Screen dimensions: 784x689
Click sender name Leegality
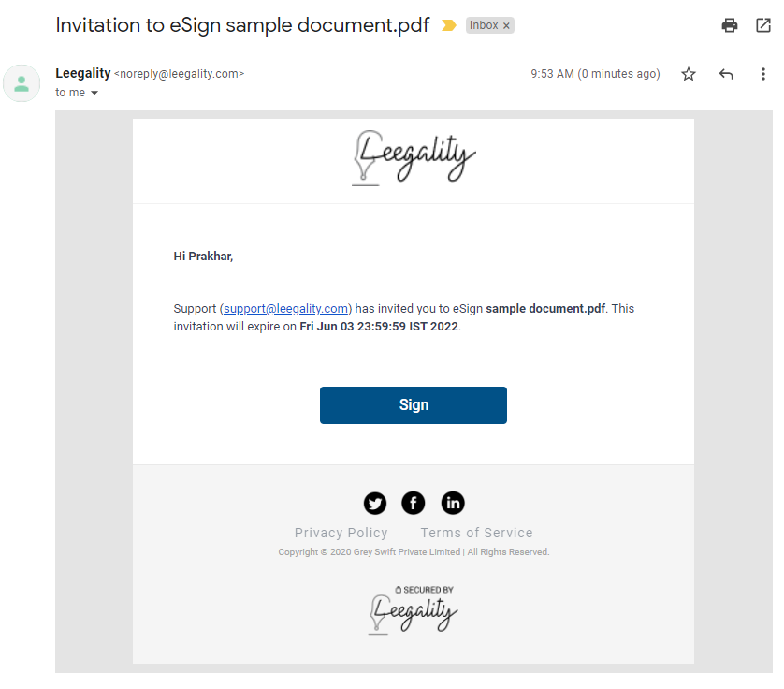coord(83,73)
